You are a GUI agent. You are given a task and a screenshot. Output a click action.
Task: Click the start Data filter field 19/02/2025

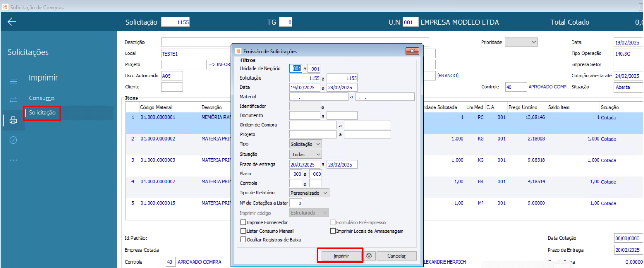click(x=305, y=87)
